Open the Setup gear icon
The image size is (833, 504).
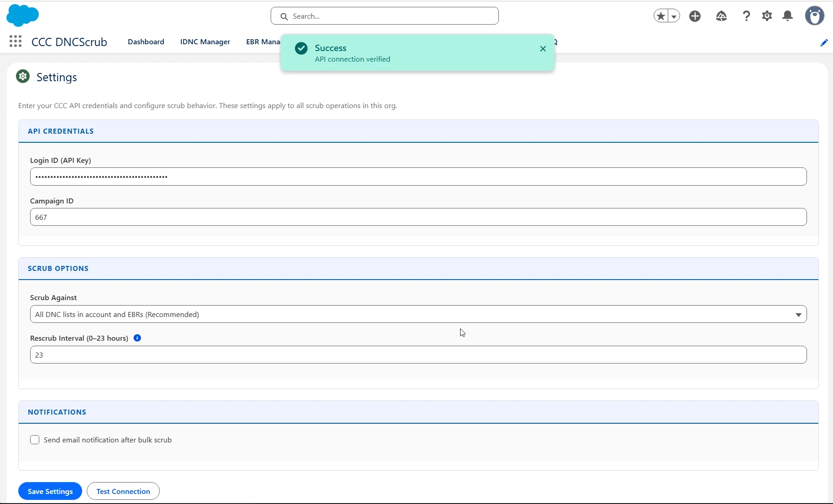tap(767, 16)
